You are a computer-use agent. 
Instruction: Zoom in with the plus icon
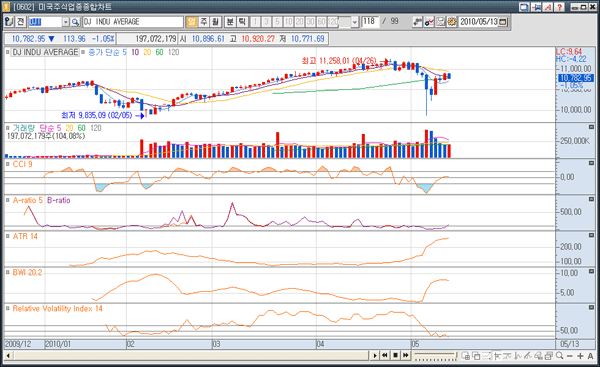(x=580, y=356)
